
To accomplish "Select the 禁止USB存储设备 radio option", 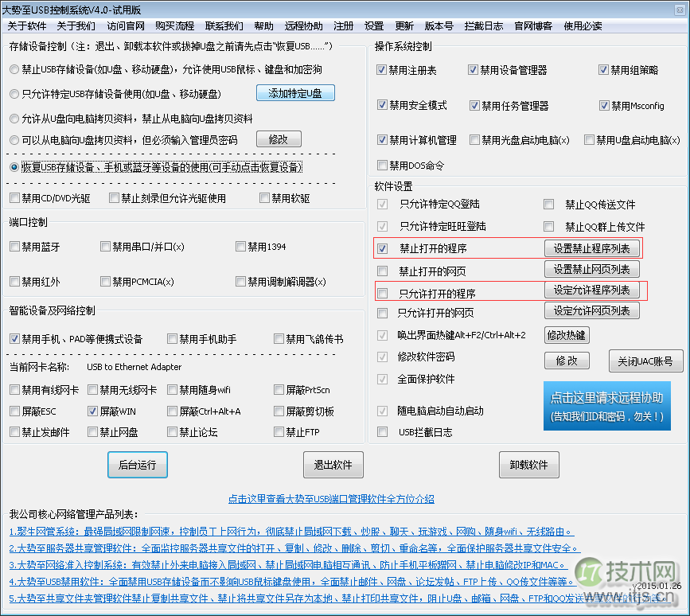I will click(x=13, y=70).
